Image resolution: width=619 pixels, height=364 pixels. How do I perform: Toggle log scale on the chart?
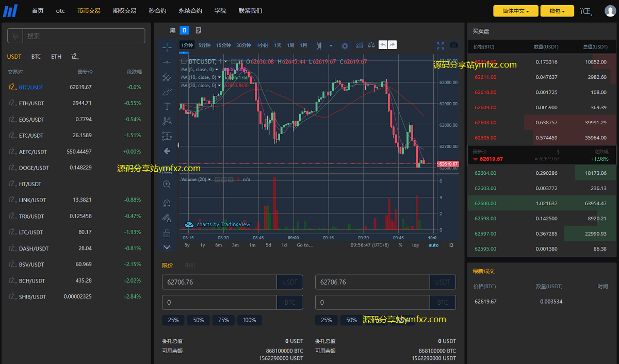pos(415,245)
